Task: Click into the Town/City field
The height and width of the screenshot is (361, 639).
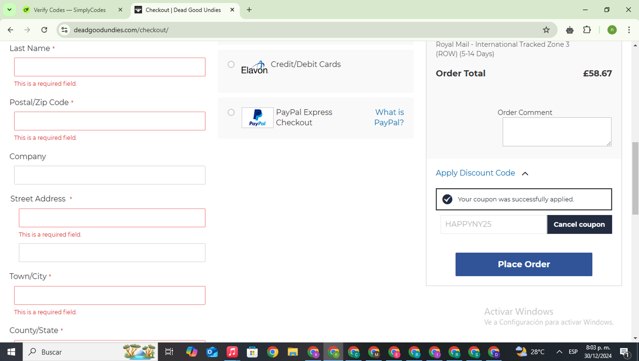Action: 110,295
